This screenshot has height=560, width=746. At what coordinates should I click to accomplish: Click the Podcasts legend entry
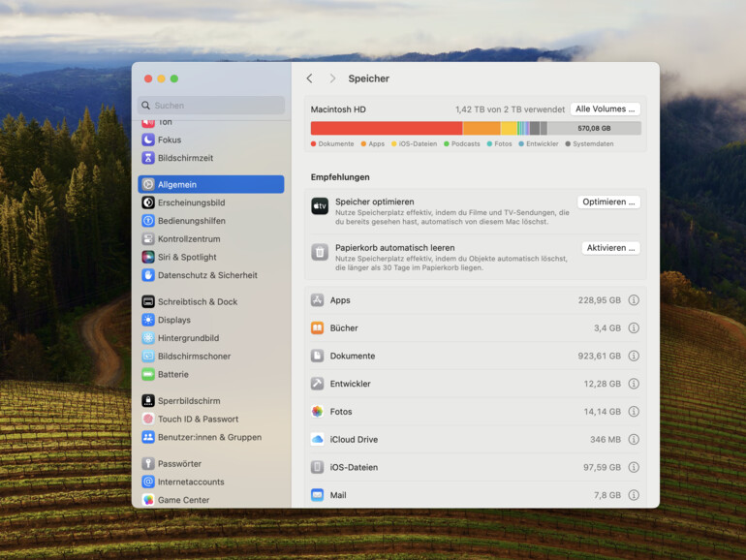click(462, 143)
